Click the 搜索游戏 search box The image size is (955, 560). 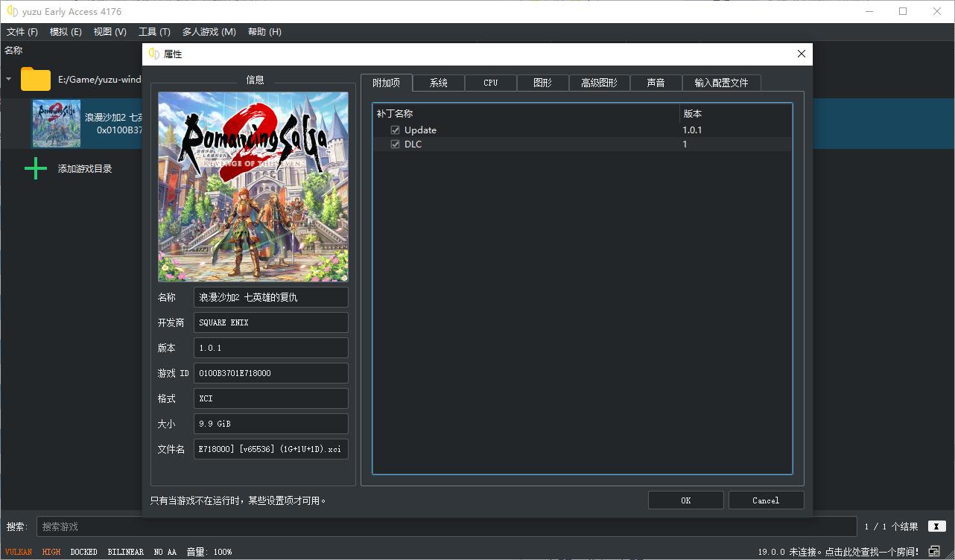point(446,526)
